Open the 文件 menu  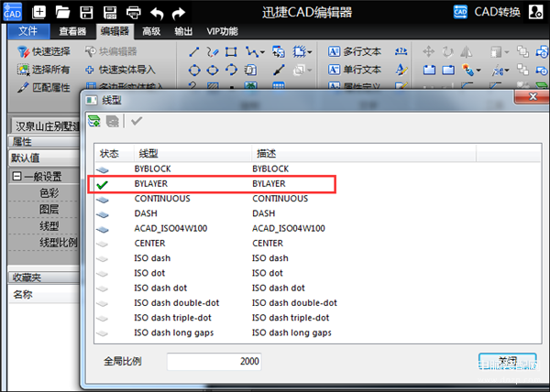point(28,31)
